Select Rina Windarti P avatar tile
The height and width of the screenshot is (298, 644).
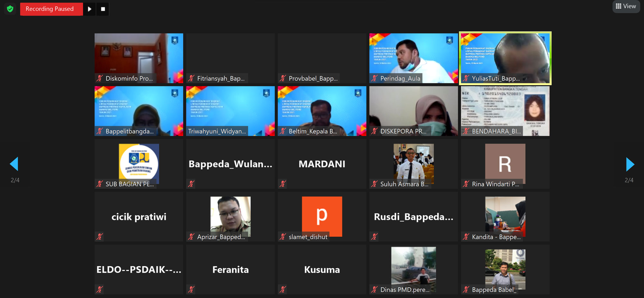(x=505, y=164)
